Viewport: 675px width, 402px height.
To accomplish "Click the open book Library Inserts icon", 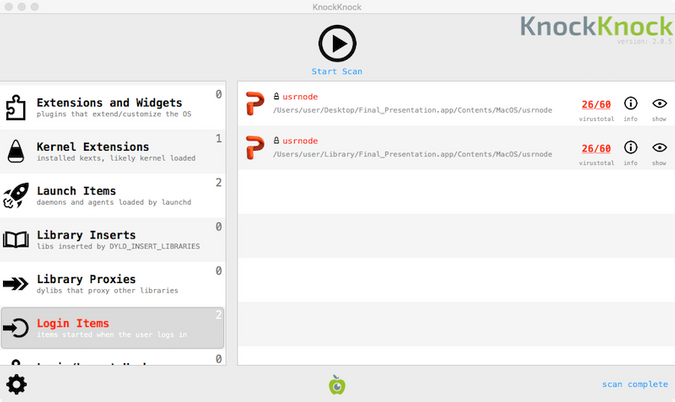I will [16, 240].
